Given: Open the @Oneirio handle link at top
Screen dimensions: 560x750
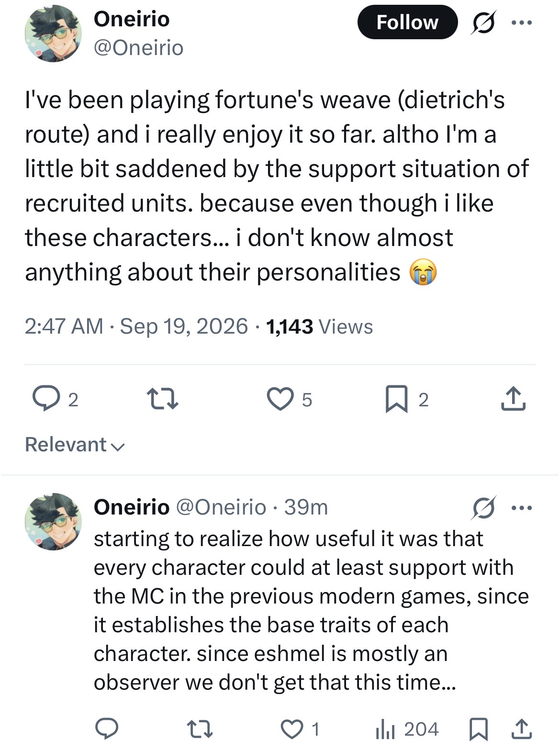Looking at the screenshot, I should pos(139,48).
